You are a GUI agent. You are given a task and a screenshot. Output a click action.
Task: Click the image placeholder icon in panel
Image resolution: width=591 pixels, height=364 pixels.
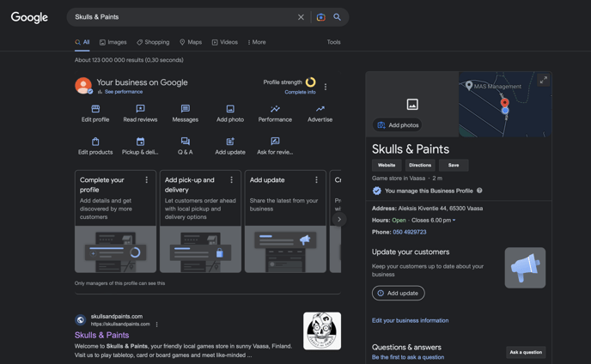[x=412, y=105]
